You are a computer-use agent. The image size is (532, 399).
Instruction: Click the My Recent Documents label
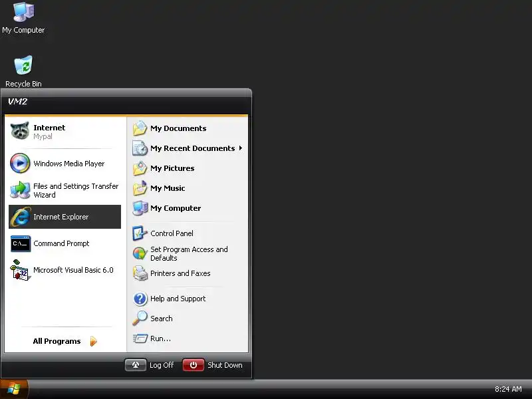point(192,148)
